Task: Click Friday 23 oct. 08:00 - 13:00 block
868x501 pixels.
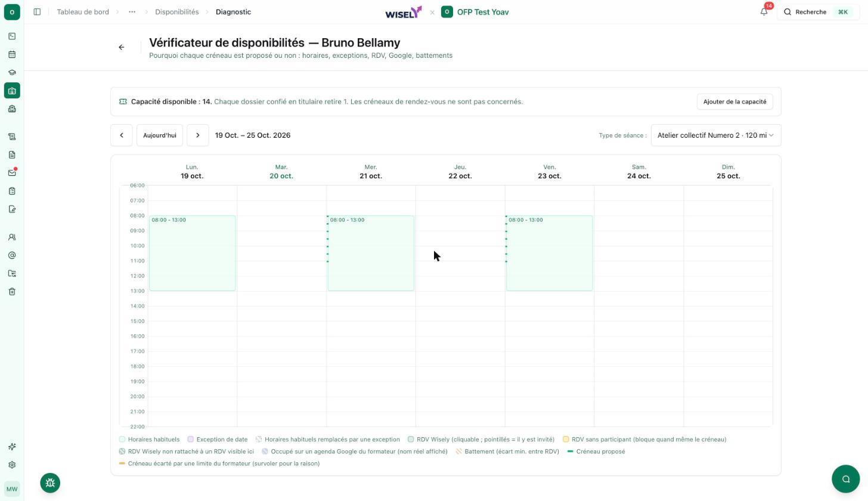Action: (550, 253)
